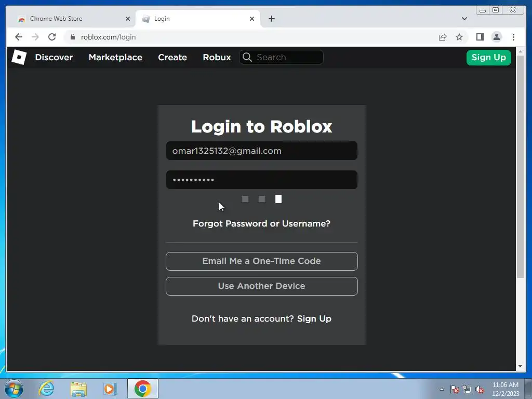Image resolution: width=532 pixels, height=399 pixels.
Task: Close the Login tab
Action: coord(252,19)
